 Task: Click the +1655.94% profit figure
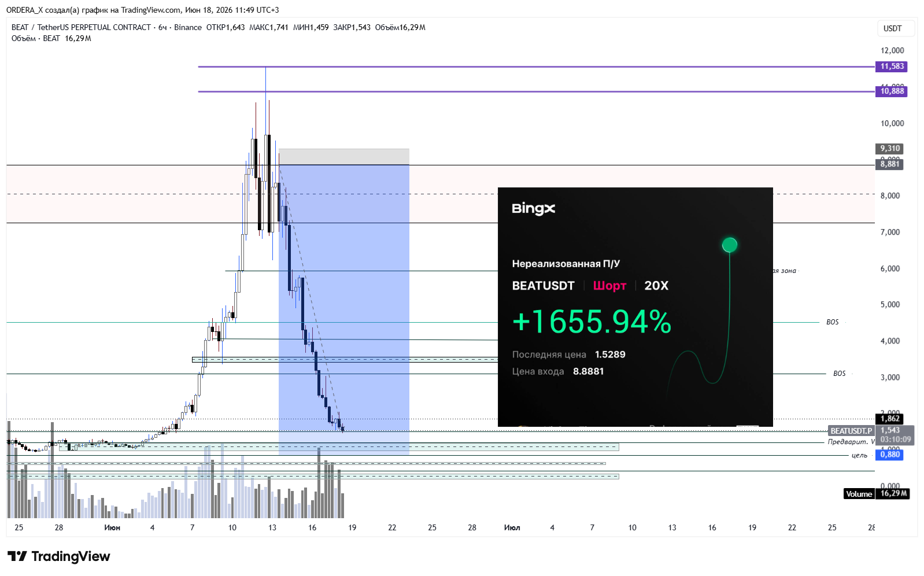click(592, 322)
